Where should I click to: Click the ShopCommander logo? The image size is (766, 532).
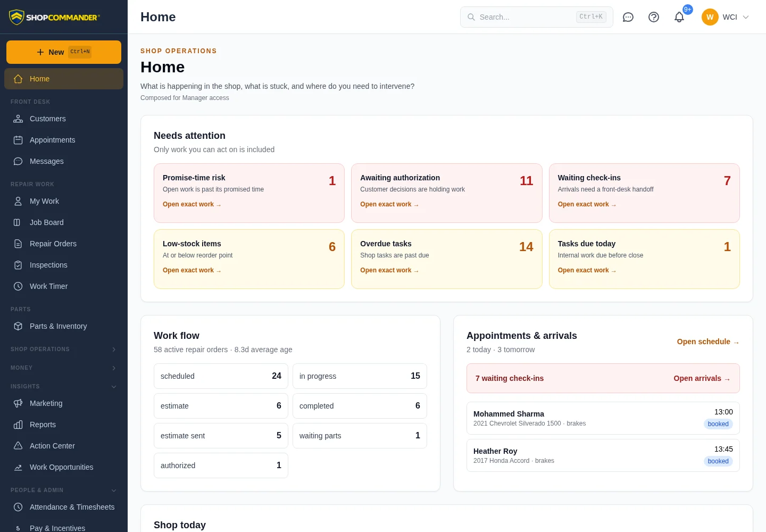(54, 17)
